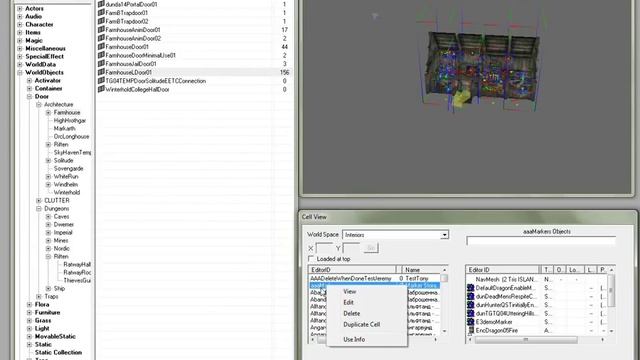Click the marker icon beside dunHunterQSTinitiallyEn reference
Viewport: 640px width, 360px height.
[x=471, y=305]
